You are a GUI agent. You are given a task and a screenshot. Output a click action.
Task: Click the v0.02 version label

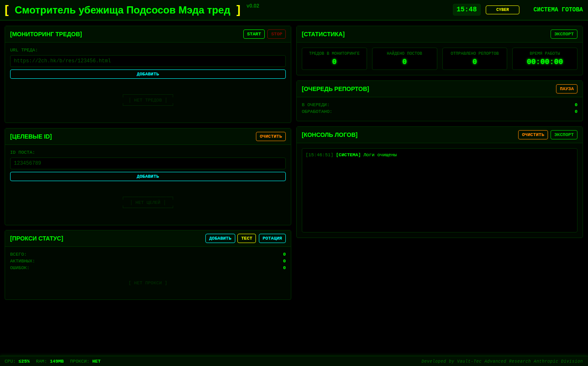253,6
